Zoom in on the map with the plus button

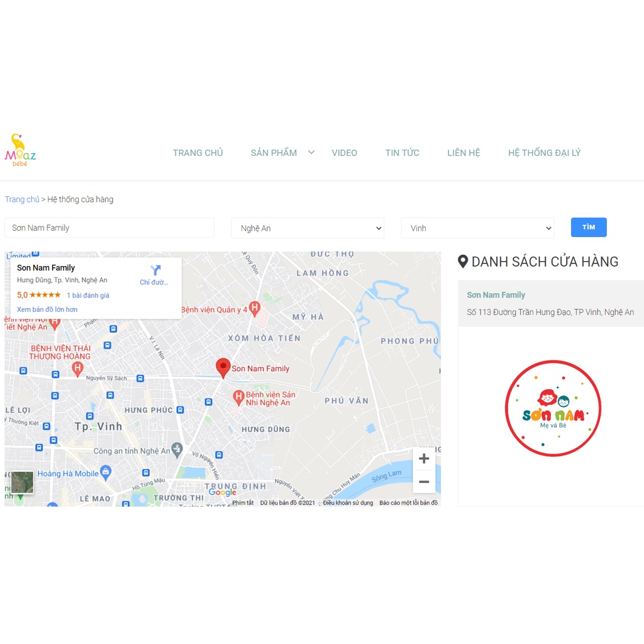click(x=424, y=458)
